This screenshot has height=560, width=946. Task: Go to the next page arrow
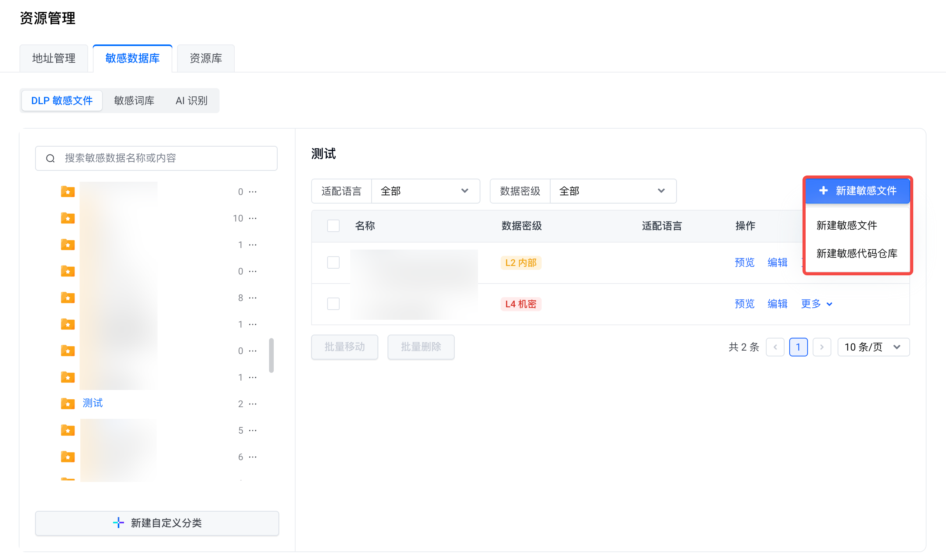822,347
